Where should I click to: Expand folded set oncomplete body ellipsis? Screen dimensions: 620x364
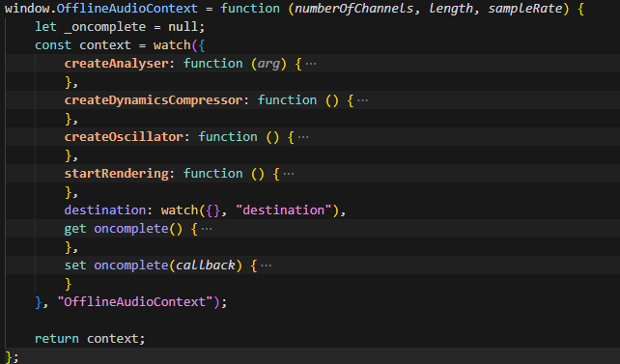click(x=267, y=266)
